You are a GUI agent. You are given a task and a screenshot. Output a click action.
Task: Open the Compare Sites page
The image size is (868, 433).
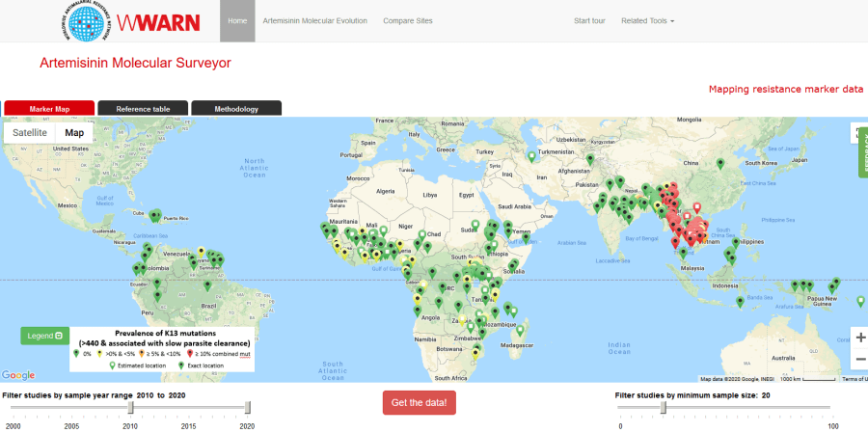[407, 20]
